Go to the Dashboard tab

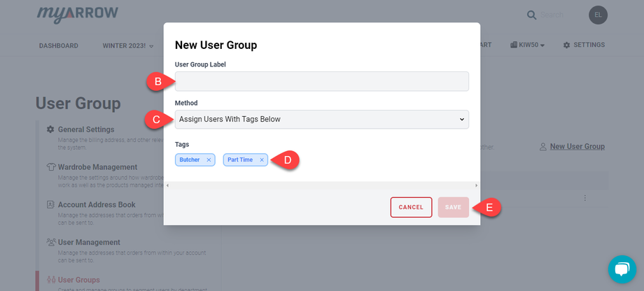click(x=59, y=45)
